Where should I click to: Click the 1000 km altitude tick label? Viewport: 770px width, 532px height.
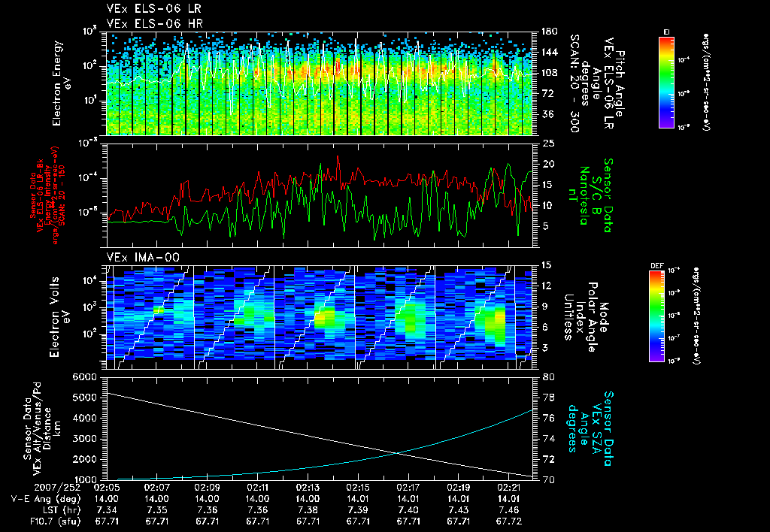point(83,479)
